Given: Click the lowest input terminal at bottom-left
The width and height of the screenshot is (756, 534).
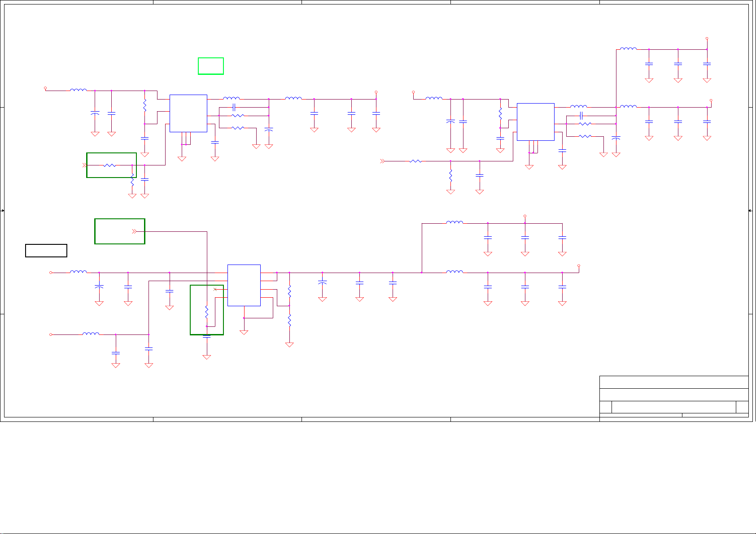Looking at the screenshot, I should (x=51, y=334).
